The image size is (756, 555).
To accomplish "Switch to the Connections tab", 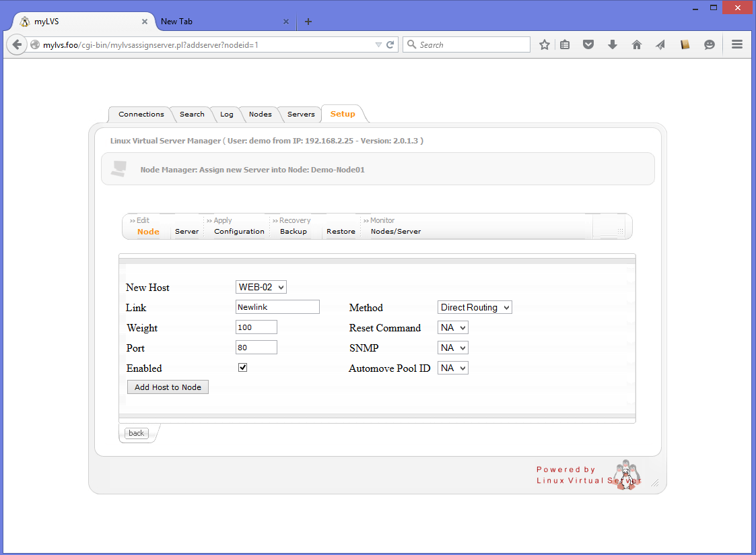I will [x=141, y=115].
